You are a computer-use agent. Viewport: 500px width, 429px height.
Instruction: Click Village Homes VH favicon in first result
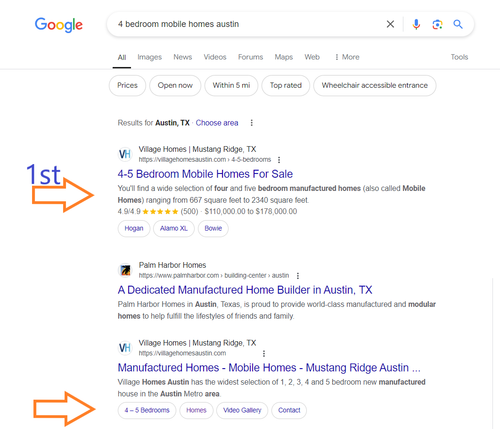pos(125,154)
